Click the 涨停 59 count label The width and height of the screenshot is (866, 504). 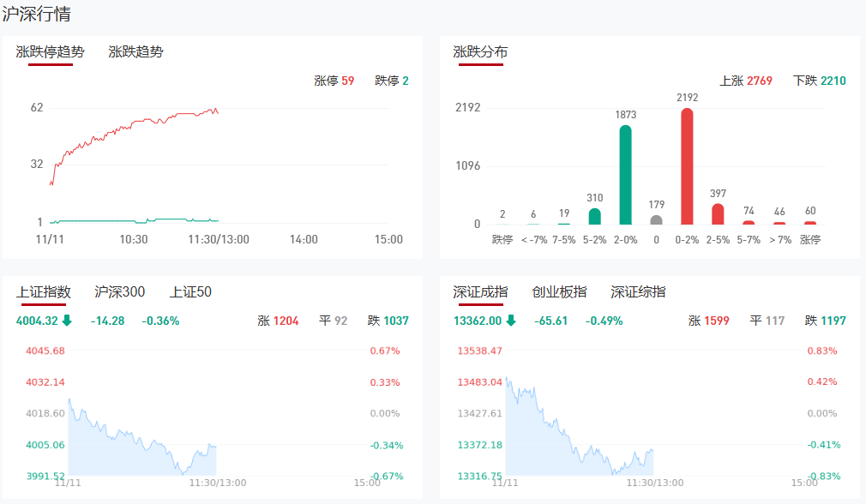[x=334, y=81]
